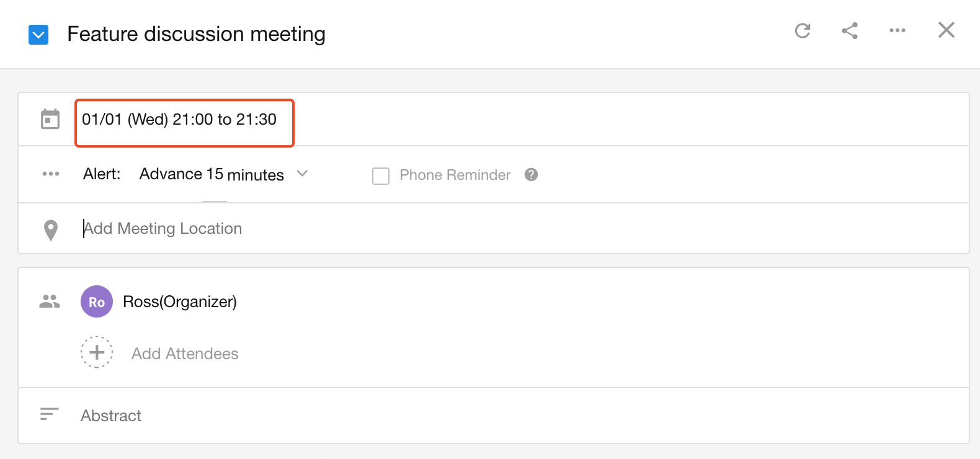
Task: Click the calendar icon beside the date
Action: pos(50,119)
